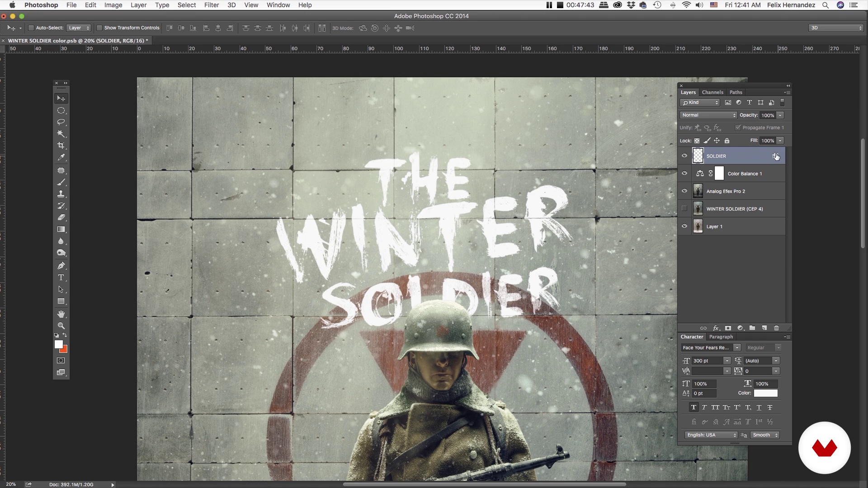Select the Crop tool
The width and height of the screenshot is (868, 488).
point(61,145)
